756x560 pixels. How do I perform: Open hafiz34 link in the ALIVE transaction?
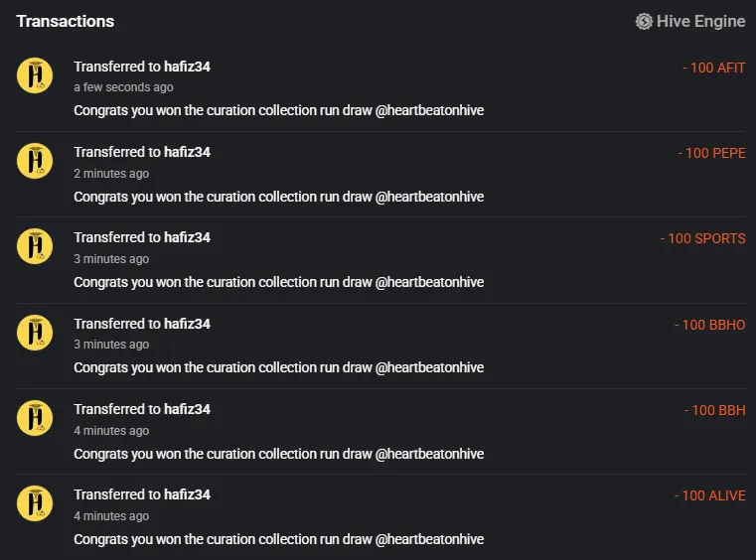point(187,494)
